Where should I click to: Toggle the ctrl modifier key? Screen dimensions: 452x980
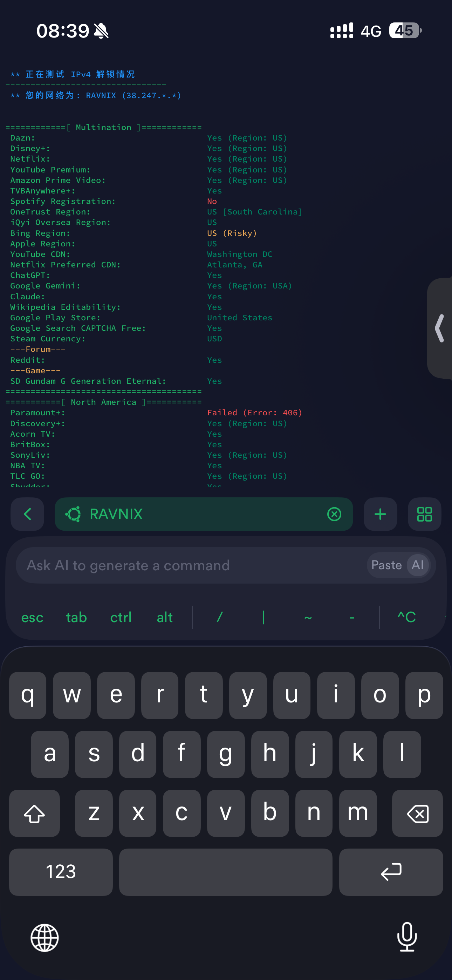pyautogui.click(x=121, y=617)
